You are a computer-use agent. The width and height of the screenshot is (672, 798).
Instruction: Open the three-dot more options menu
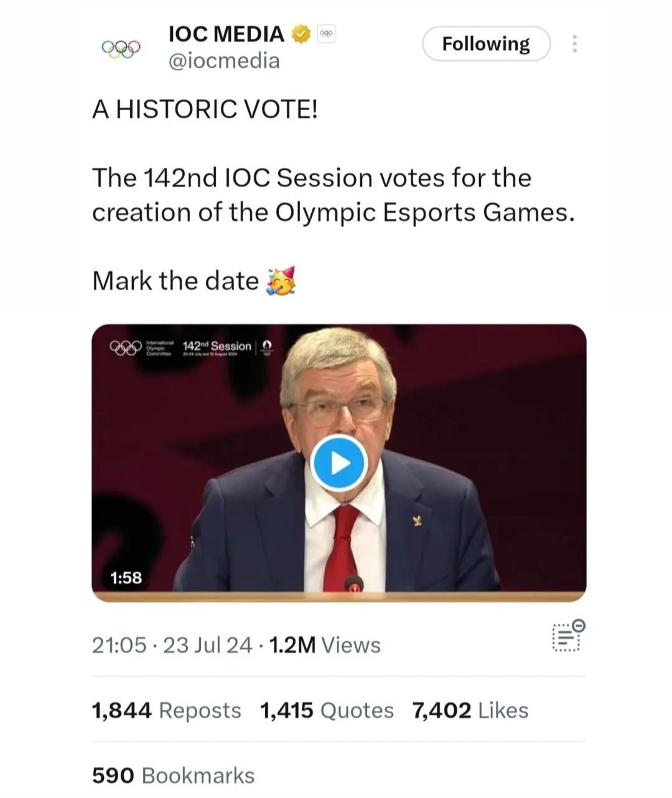574,44
